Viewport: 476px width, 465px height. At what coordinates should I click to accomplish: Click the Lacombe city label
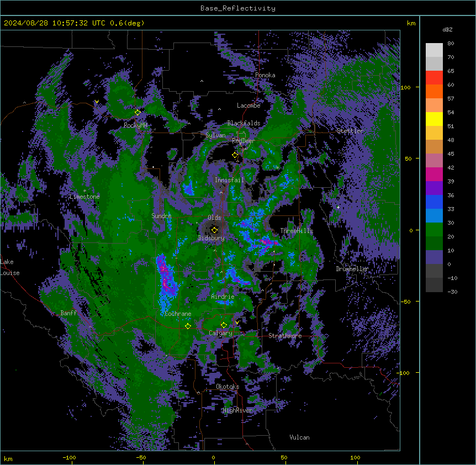pyautogui.click(x=248, y=105)
